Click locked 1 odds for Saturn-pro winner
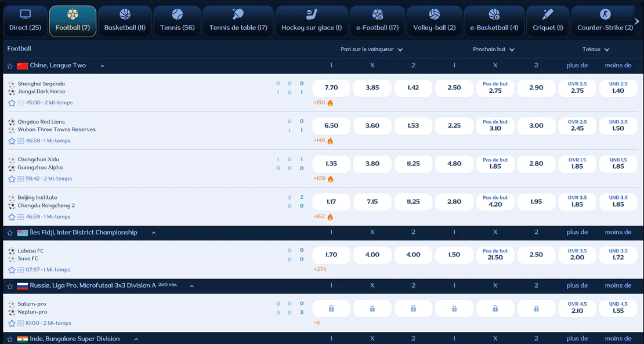 point(331,308)
